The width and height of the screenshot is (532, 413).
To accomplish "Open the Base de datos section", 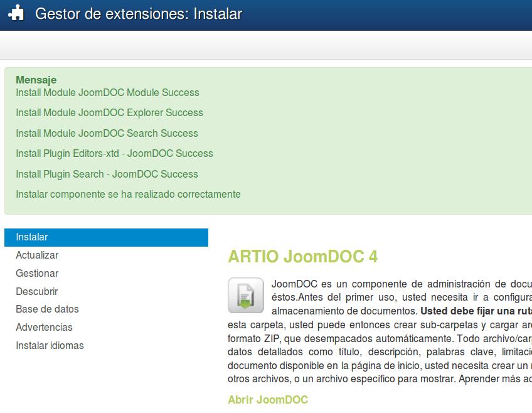I will 47,309.
